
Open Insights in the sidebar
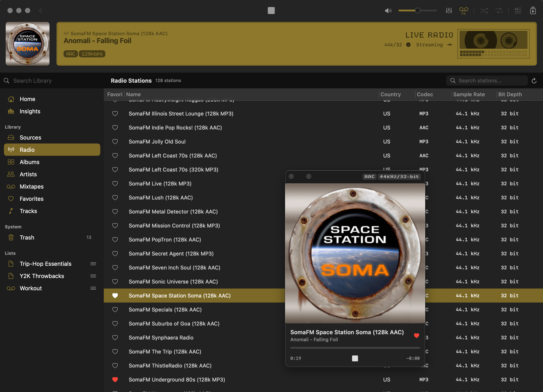click(30, 111)
